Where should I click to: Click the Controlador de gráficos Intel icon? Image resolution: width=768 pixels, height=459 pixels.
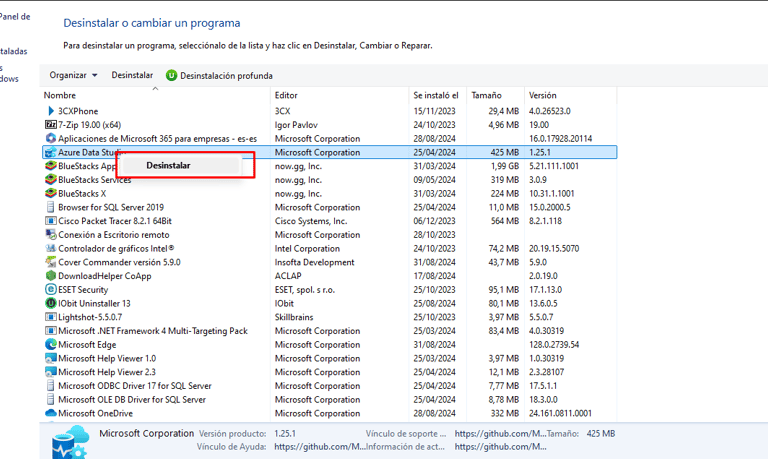[x=50, y=248]
